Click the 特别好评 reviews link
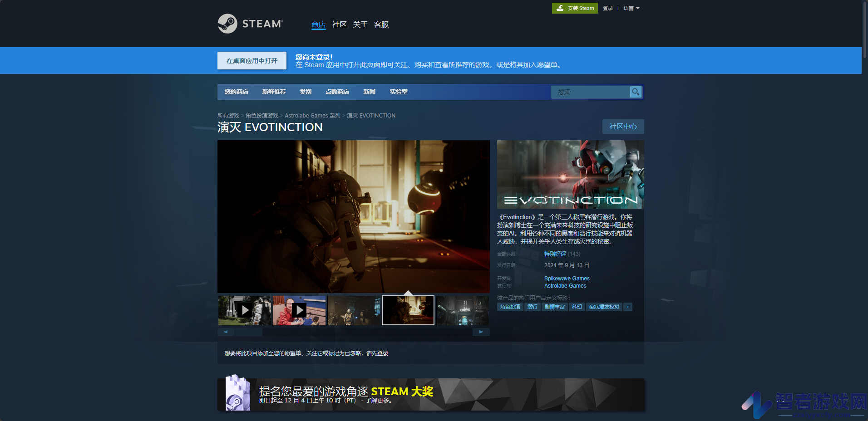 point(555,254)
